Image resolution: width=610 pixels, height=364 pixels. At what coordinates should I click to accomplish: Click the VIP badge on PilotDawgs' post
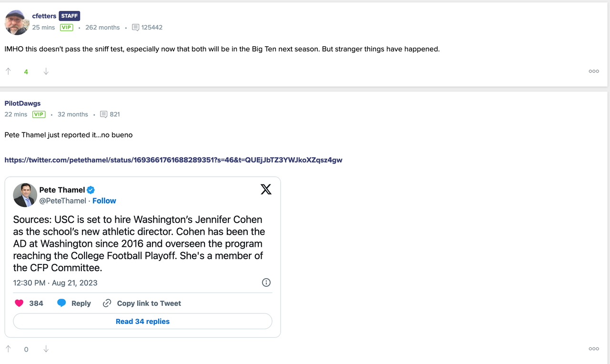(39, 114)
